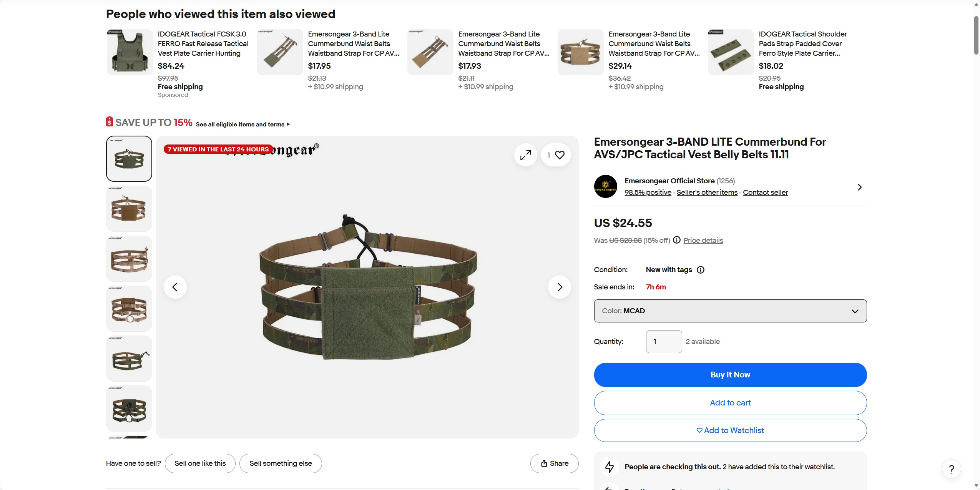Open price details info icon
This screenshot has height=490, width=980.
(x=677, y=240)
